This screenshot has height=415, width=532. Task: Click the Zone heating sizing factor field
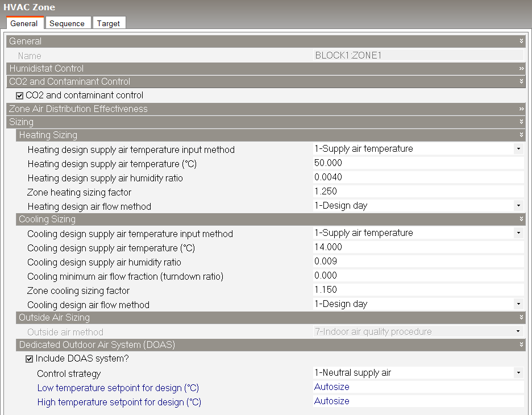point(417,192)
